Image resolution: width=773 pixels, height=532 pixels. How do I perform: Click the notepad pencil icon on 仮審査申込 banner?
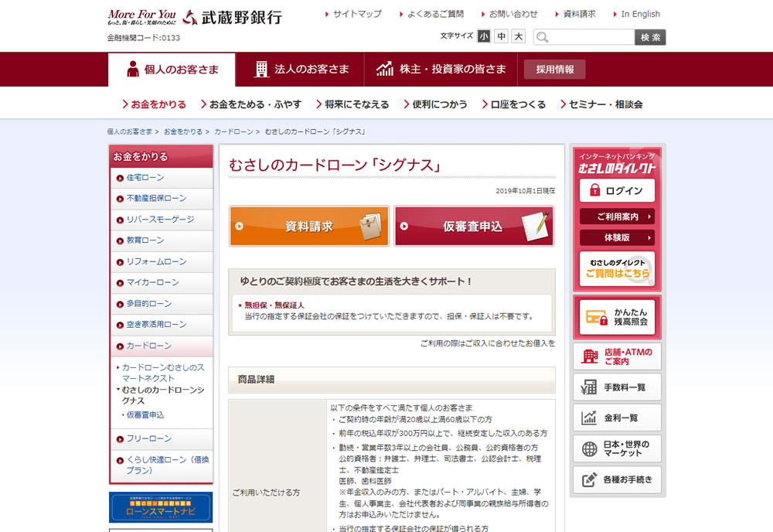click(x=536, y=227)
